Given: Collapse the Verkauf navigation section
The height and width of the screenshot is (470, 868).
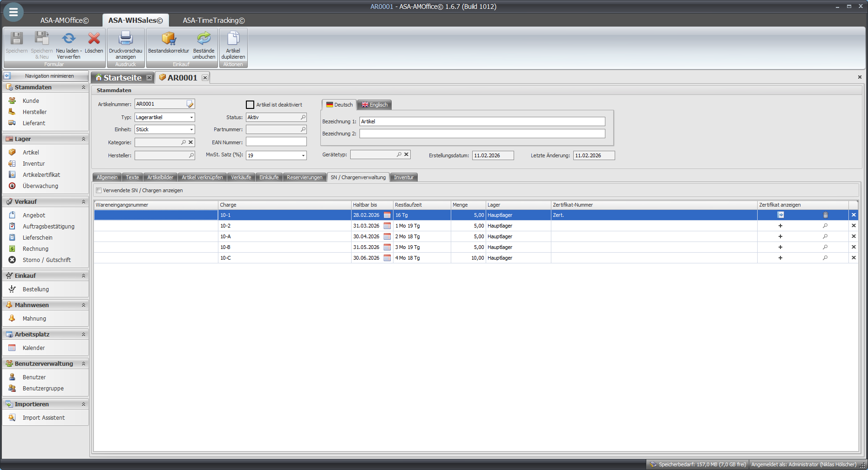Looking at the screenshot, I should pyautogui.click(x=83, y=202).
